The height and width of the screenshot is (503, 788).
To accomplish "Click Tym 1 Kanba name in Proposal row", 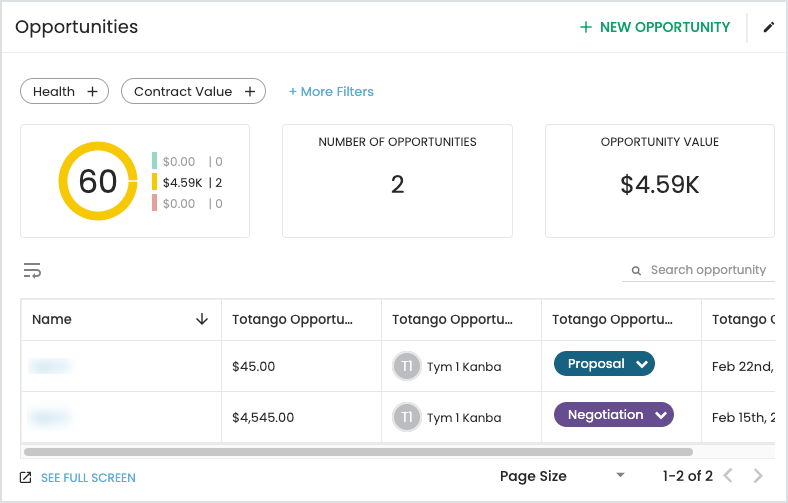I will 464,367.
